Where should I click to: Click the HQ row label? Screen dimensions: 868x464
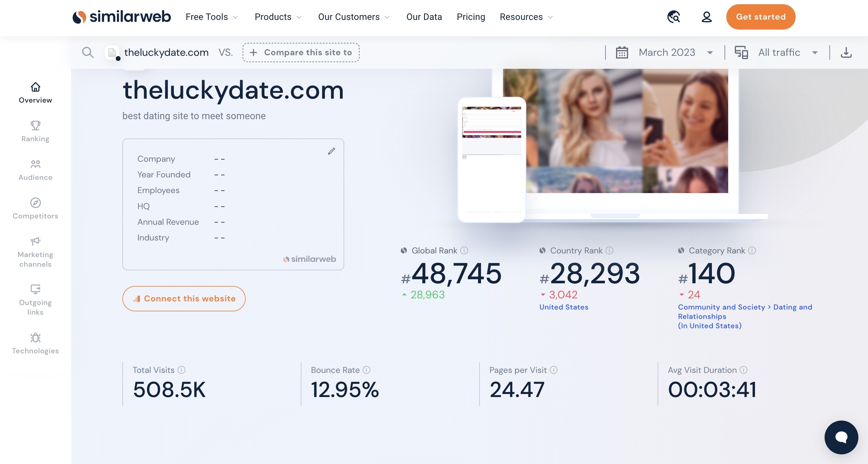[x=143, y=206]
